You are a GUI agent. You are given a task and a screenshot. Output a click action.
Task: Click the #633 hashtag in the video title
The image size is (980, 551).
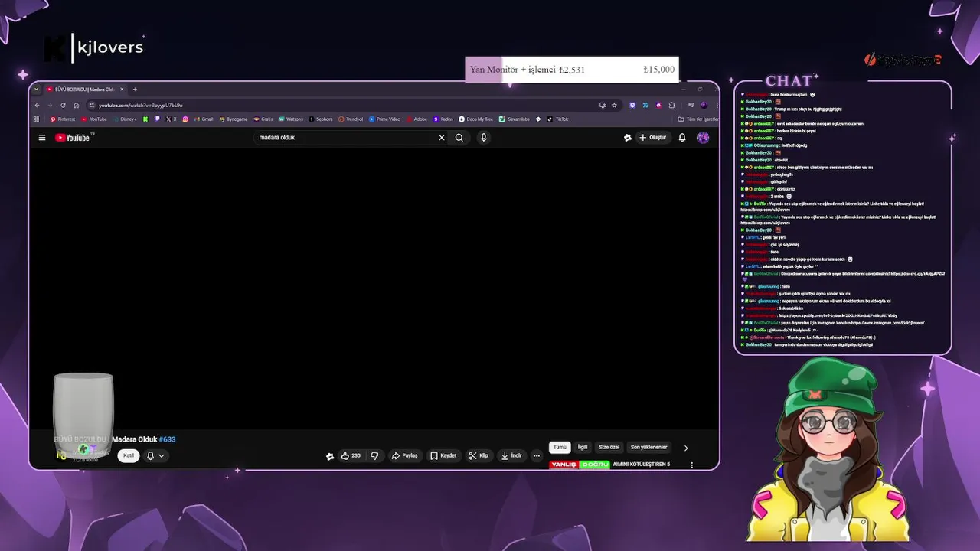click(168, 439)
